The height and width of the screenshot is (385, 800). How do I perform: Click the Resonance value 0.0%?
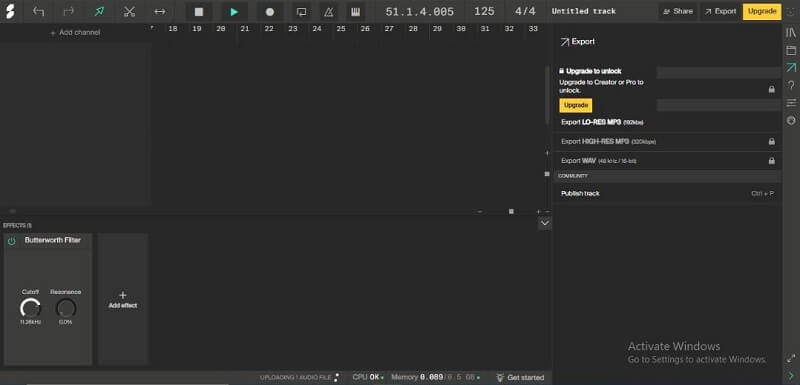click(x=65, y=323)
